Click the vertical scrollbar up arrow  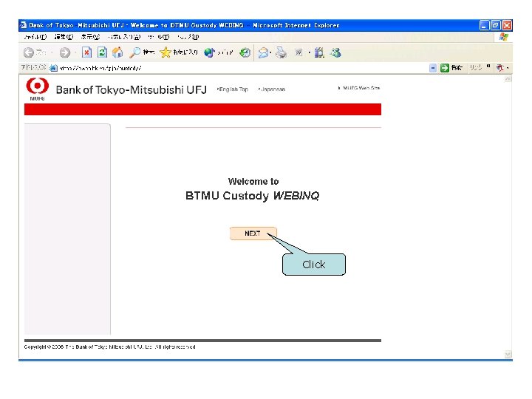(x=508, y=79)
